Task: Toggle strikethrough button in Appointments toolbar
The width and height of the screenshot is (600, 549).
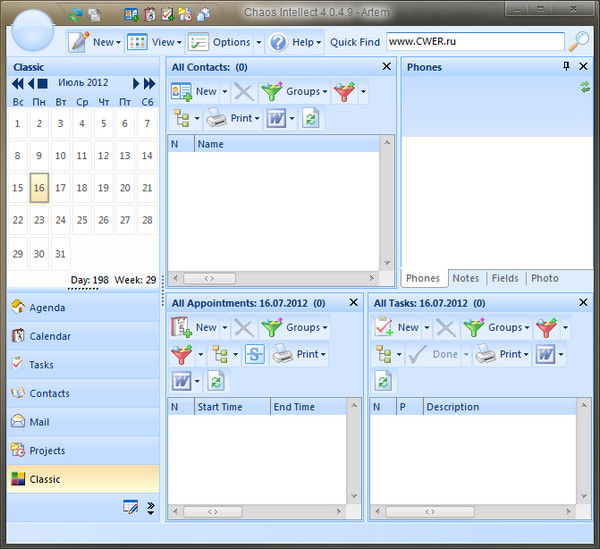Action: (254, 354)
